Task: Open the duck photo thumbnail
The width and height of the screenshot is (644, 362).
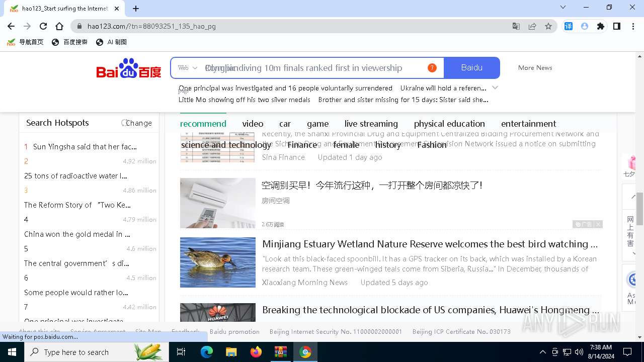Action: (x=218, y=262)
